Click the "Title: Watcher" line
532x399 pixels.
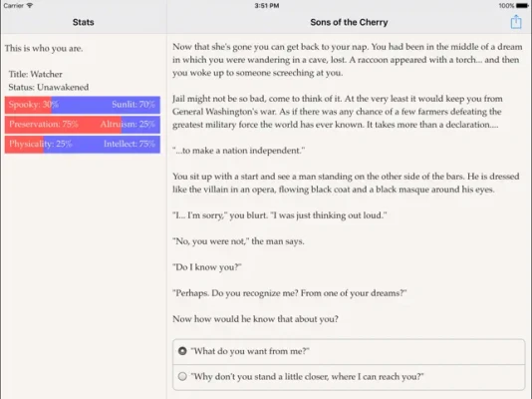pyautogui.click(x=35, y=74)
